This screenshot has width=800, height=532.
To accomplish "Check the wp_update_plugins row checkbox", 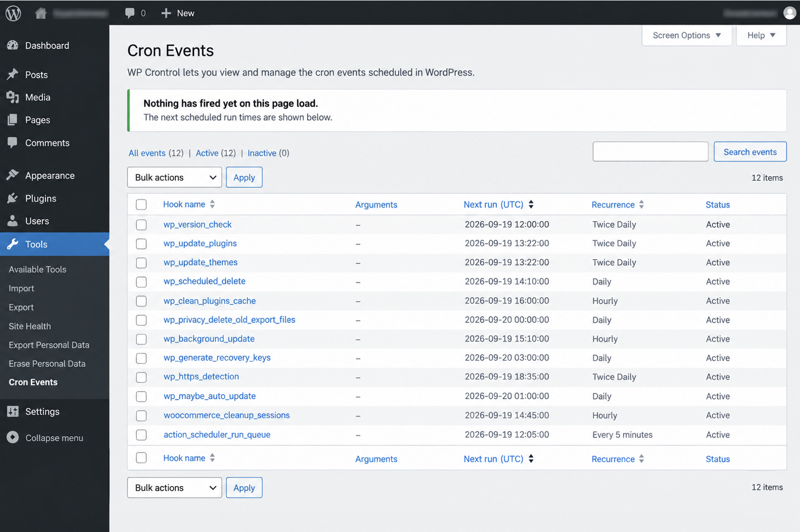I will click(x=141, y=243).
